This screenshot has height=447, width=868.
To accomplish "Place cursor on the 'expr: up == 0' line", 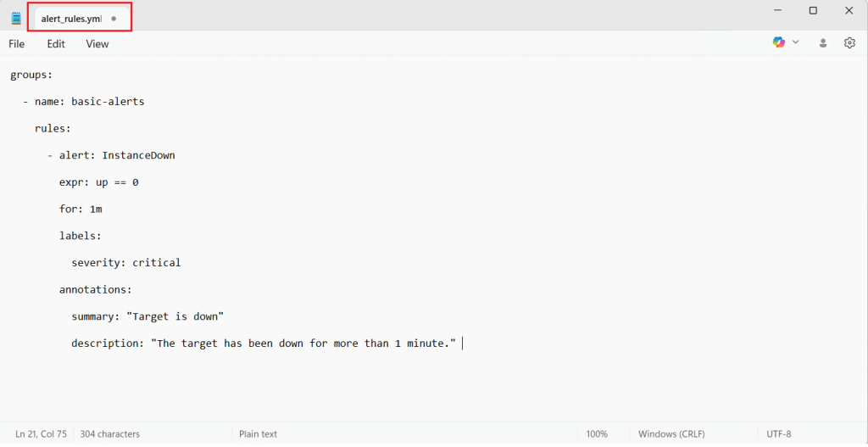I will click(x=98, y=182).
